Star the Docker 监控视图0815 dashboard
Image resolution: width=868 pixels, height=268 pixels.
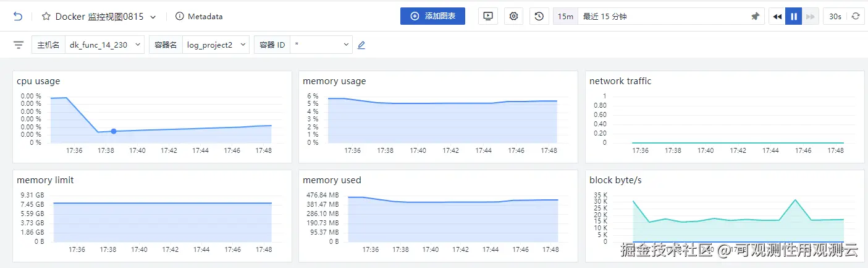coord(46,17)
